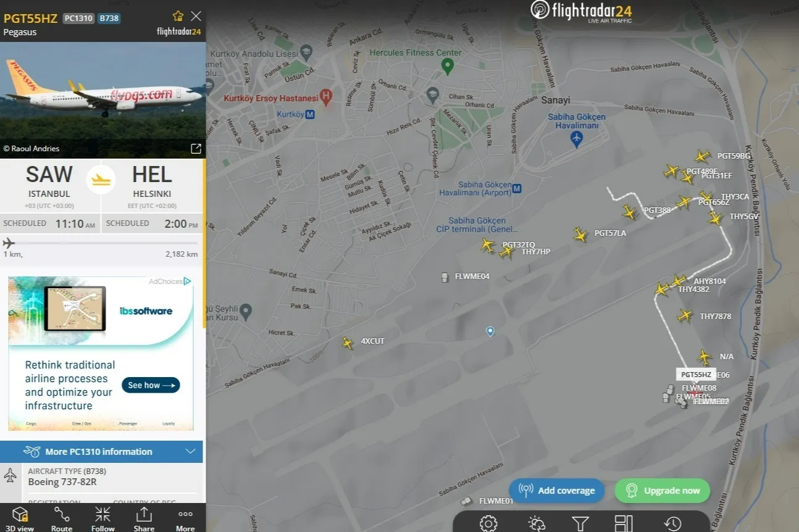
Task: Follow the selected aircraft
Action: click(x=103, y=518)
